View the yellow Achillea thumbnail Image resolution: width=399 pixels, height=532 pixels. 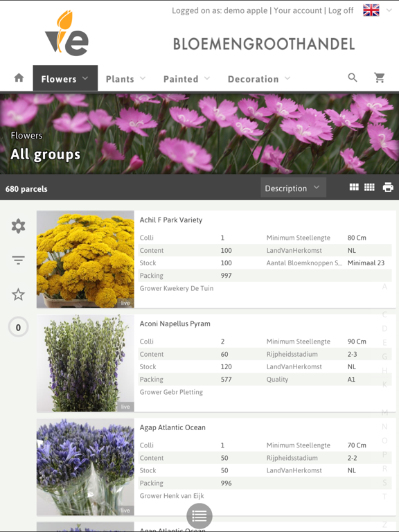coord(85,259)
